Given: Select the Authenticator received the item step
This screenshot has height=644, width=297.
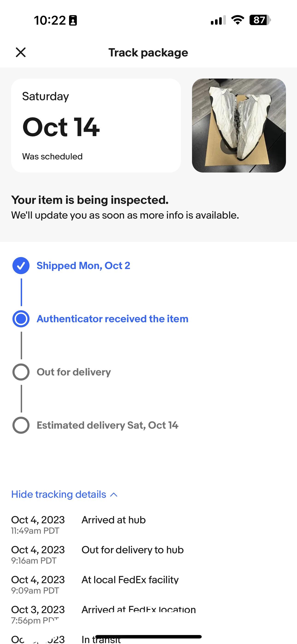Looking at the screenshot, I should tap(112, 319).
